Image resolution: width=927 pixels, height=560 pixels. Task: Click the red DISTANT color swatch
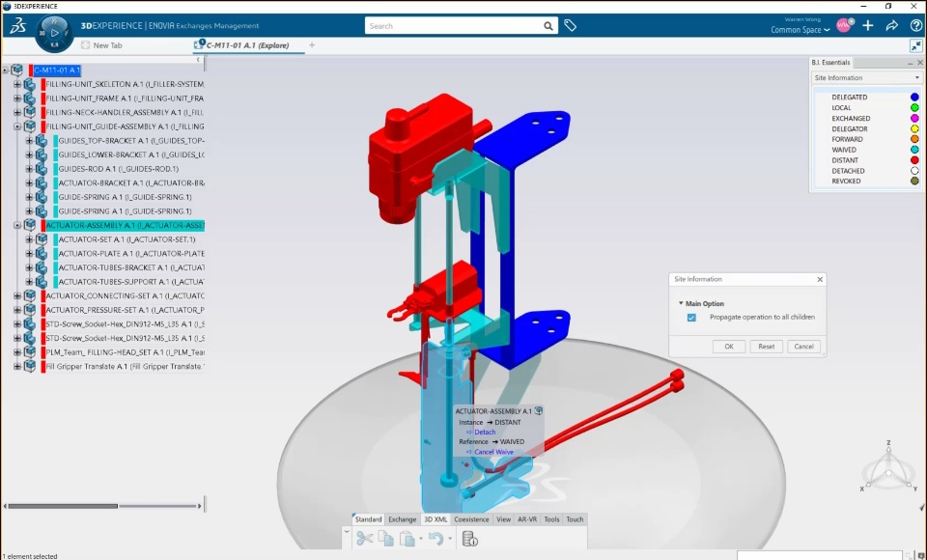[x=914, y=160]
